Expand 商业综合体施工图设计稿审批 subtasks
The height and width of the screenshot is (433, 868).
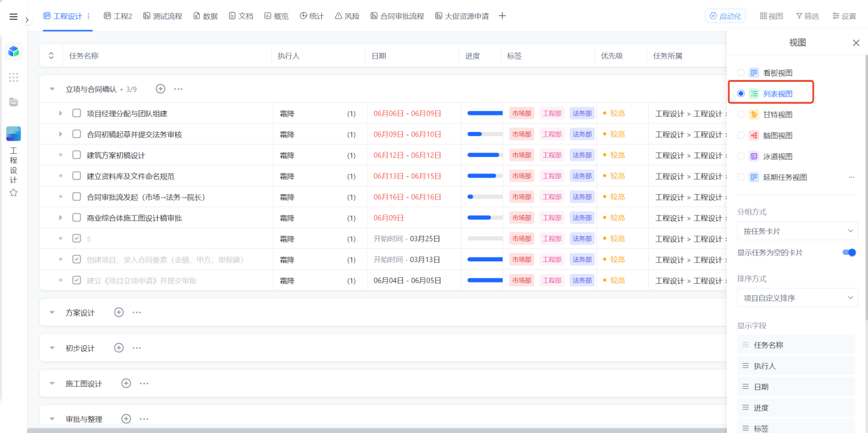pos(61,218)
